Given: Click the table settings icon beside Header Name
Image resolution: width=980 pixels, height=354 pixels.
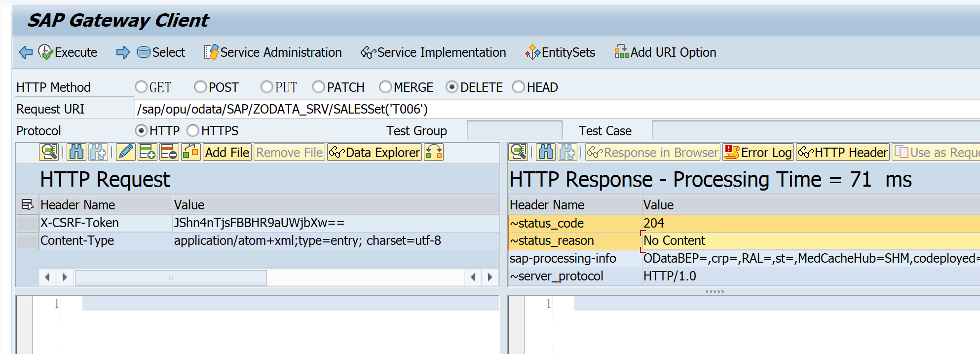Looking at the screenshot, I should 27,204.
